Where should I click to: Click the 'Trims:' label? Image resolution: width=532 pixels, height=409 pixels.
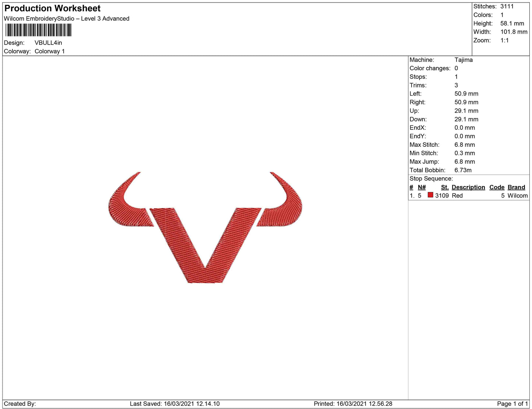[418, 85]
